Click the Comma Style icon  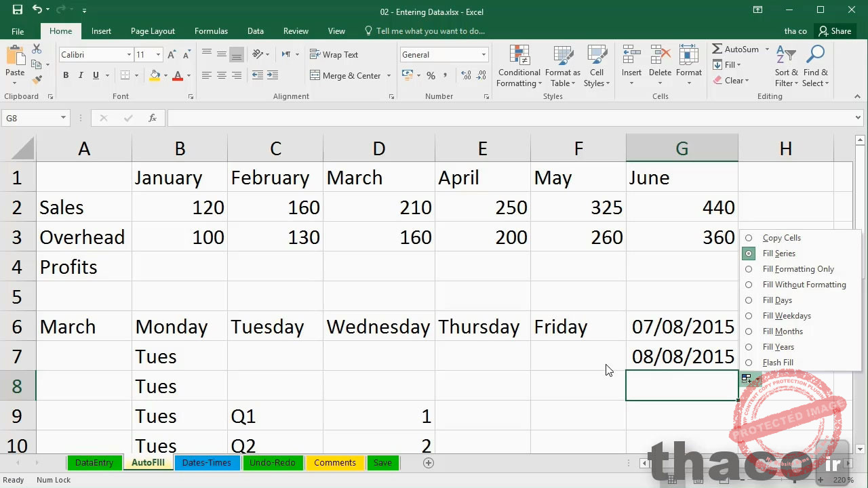pos(446,75)
